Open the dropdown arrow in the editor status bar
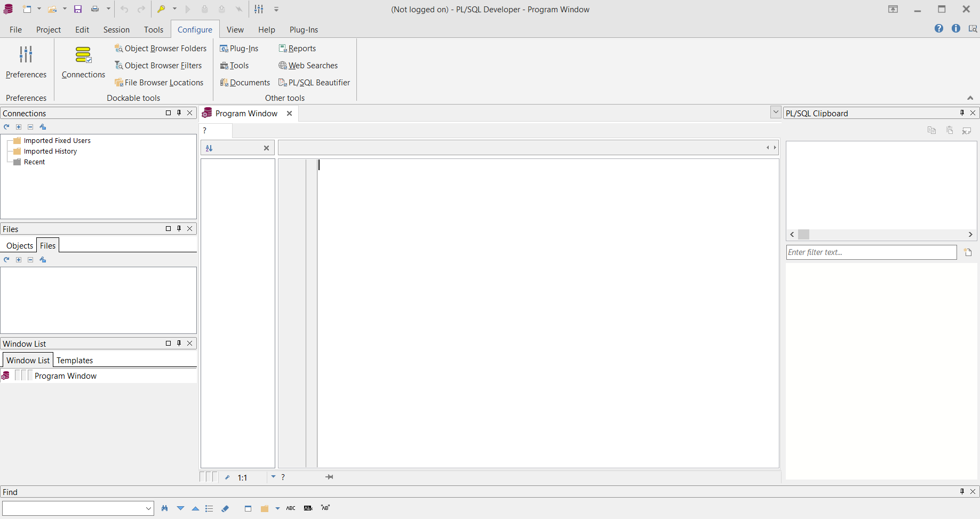The image size is (980, 519). [273, 477]
